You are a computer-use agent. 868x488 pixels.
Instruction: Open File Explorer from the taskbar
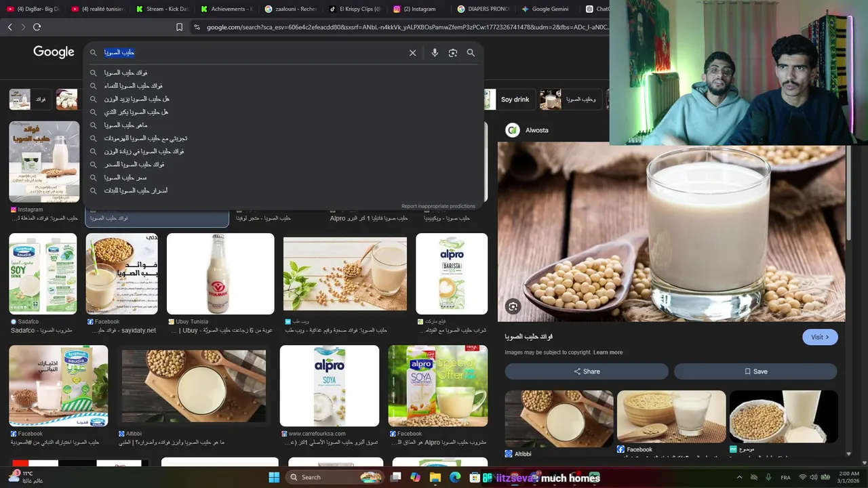pyautogui.click(x=435, y=477)
